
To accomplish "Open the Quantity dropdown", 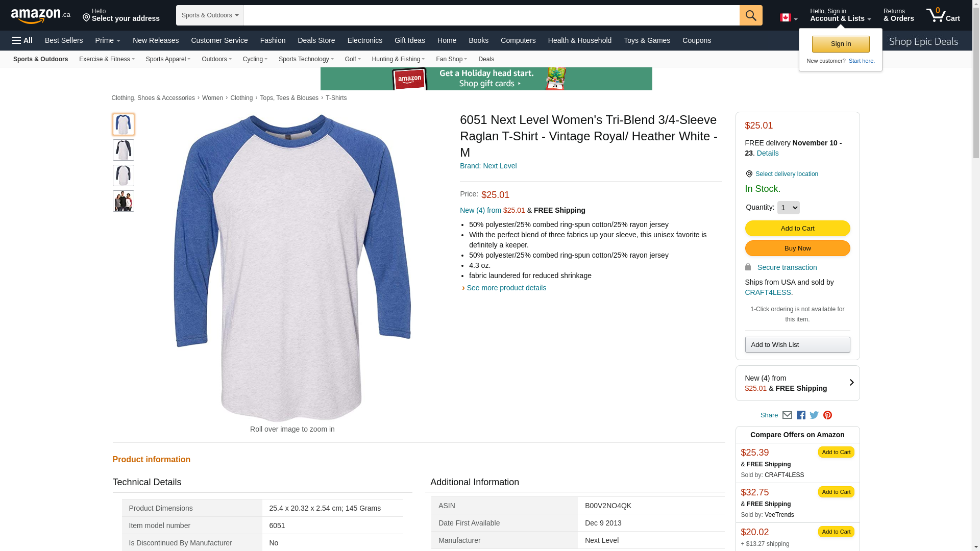I will [788, 208].
